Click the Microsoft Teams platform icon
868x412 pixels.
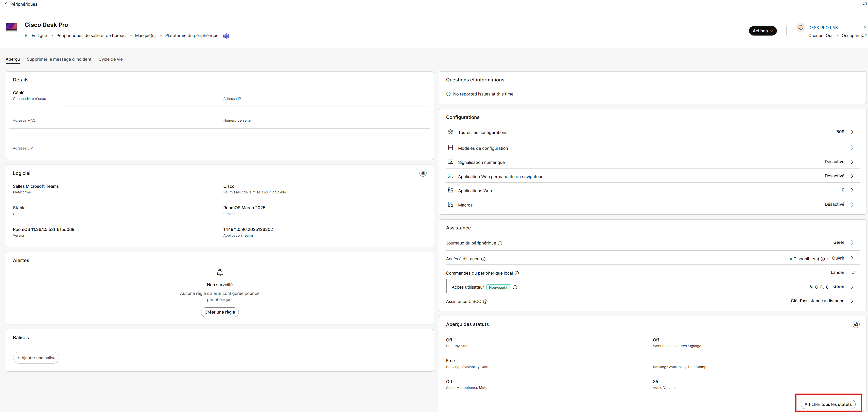[226, 36]
